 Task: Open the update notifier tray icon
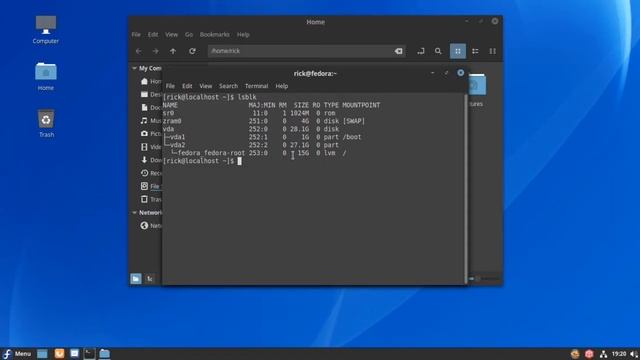pyautogui.click(x=575, y=354)
